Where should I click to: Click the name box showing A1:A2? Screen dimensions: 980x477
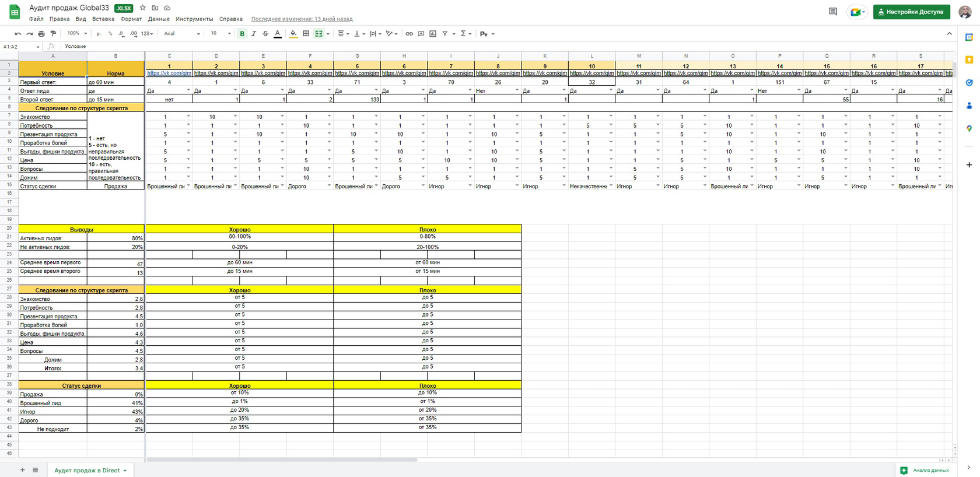(21, 47)
